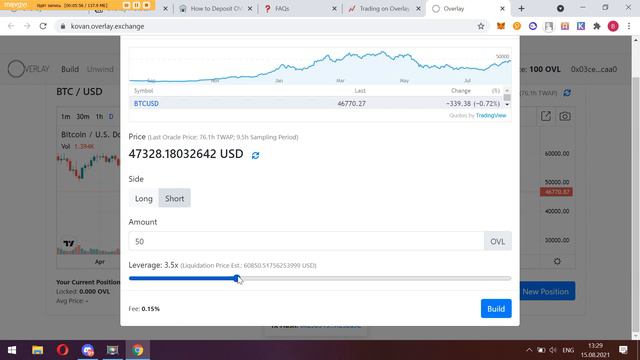Open a new browser tab
Screen dimensions: 640x360
tap(521, 8)
